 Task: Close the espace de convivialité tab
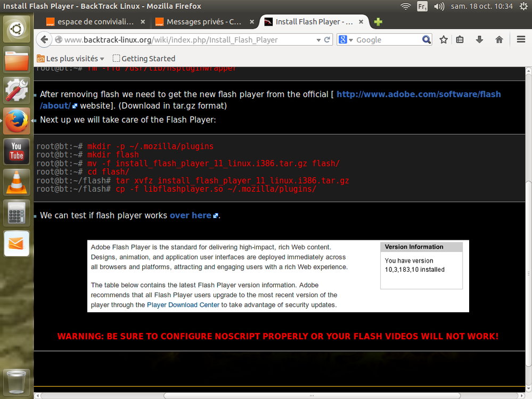pos(143,22)
